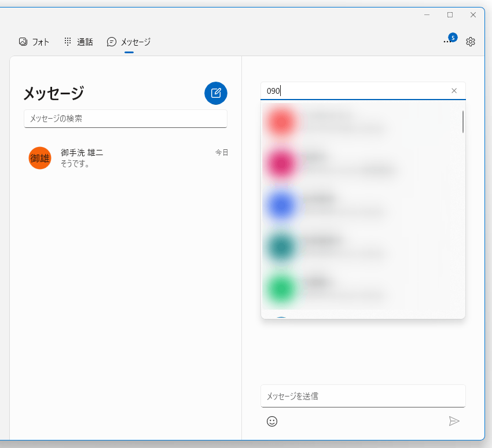Screen dimensions: 492x448
Task: Open settings with the gear icon
Action: (x=471, y=42)
